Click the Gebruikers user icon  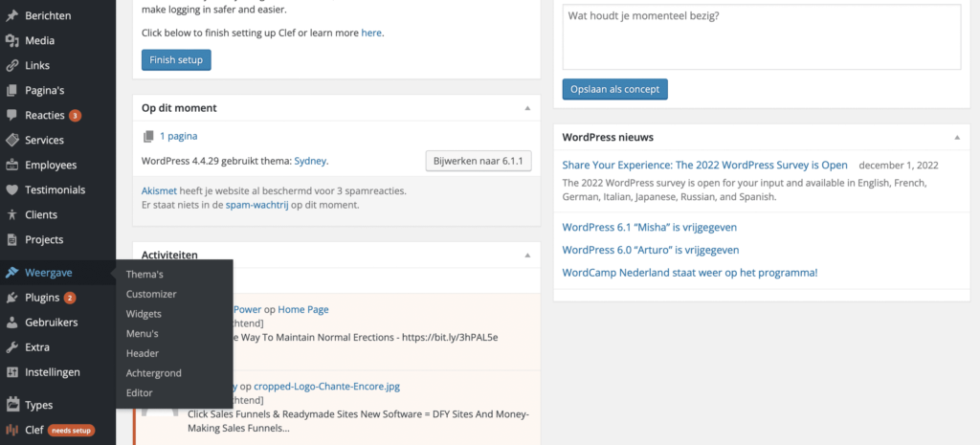11,323
